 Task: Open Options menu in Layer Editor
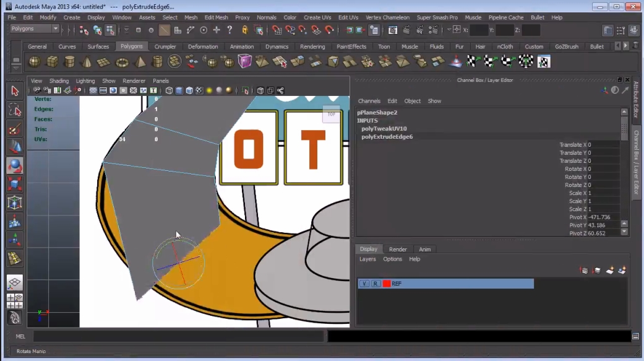click(x=392, y=259)
